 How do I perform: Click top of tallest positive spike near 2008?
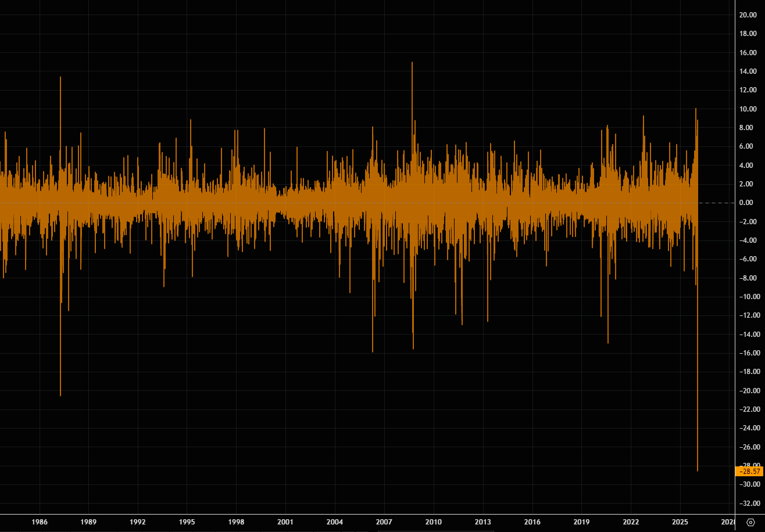click(412, 63)
